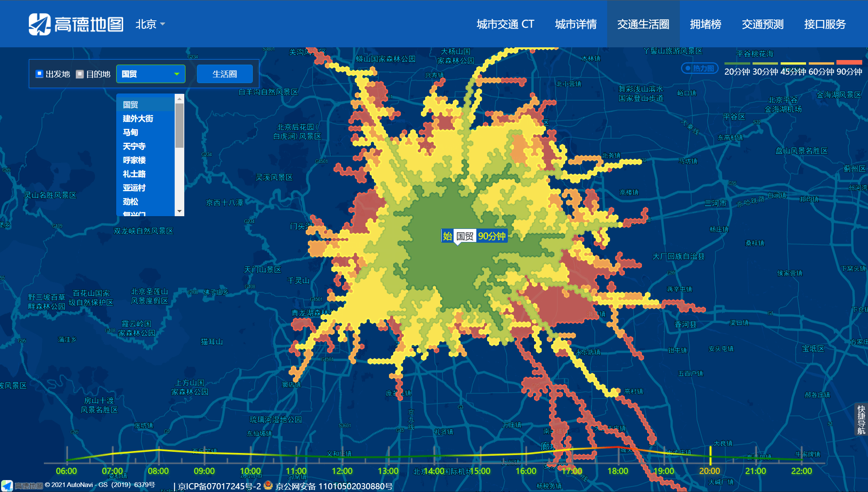The image size is (868, 492).
Task: Open the 北京 city selector dropdown
Action: click(x=150, y=24)
